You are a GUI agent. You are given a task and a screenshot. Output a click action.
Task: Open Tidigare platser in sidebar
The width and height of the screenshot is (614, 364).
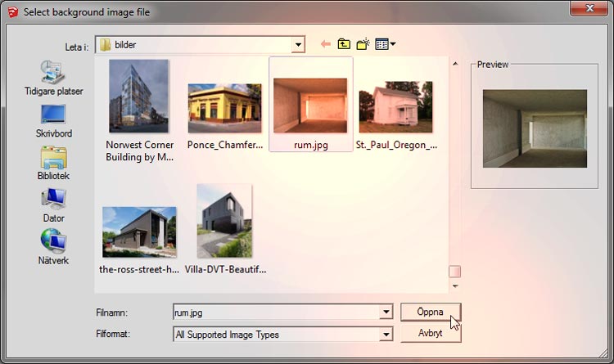pyautogui.click(x=54, y=79)
